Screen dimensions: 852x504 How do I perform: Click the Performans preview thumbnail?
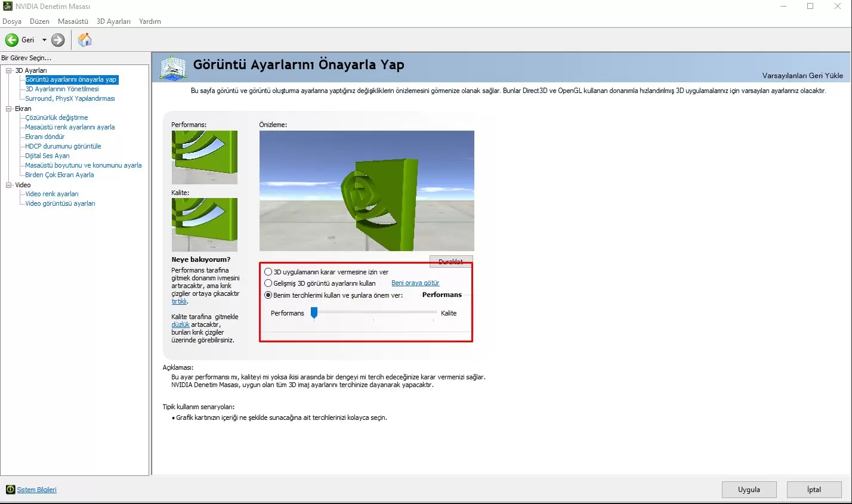(205, 157)
